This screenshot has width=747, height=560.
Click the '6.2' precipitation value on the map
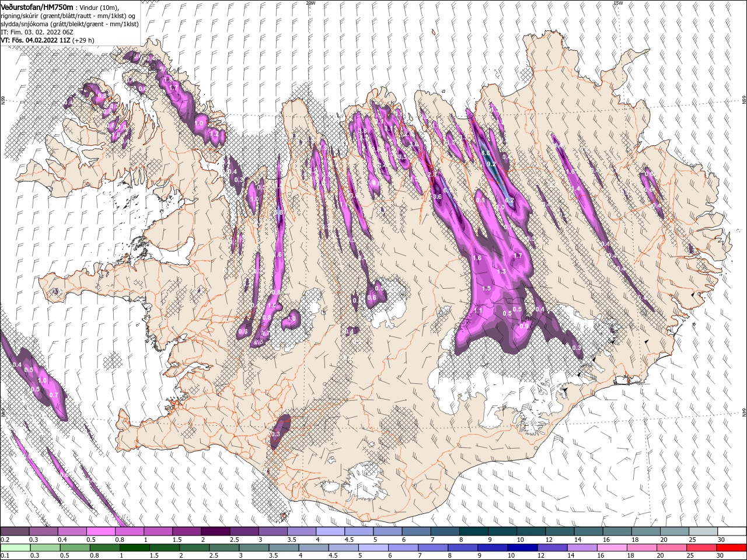tap(509, 200)
